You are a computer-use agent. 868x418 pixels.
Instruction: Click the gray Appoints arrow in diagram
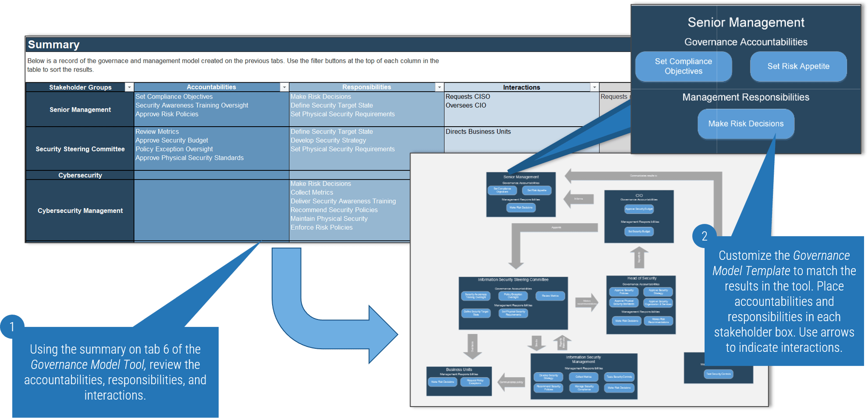pos(555,228)
